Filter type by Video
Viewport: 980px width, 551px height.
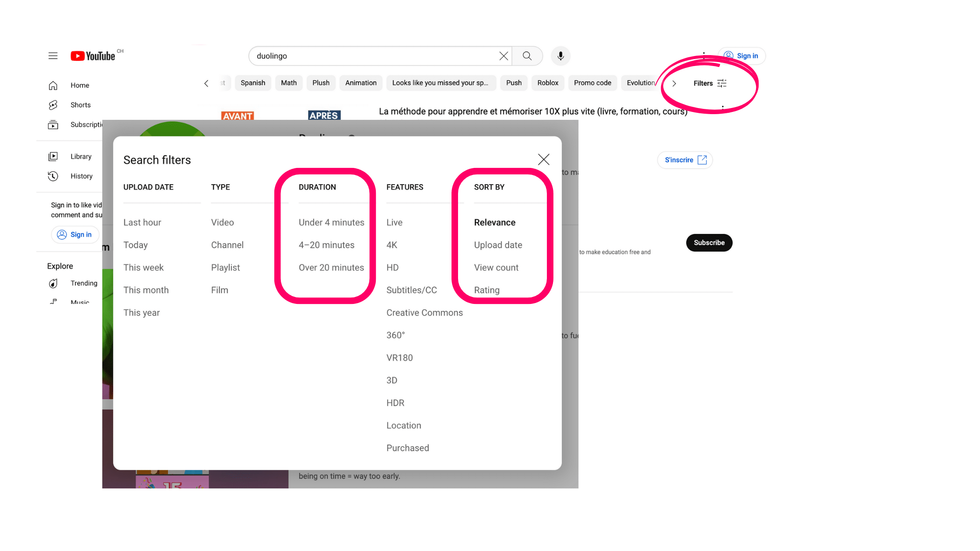tap(223, 223)
